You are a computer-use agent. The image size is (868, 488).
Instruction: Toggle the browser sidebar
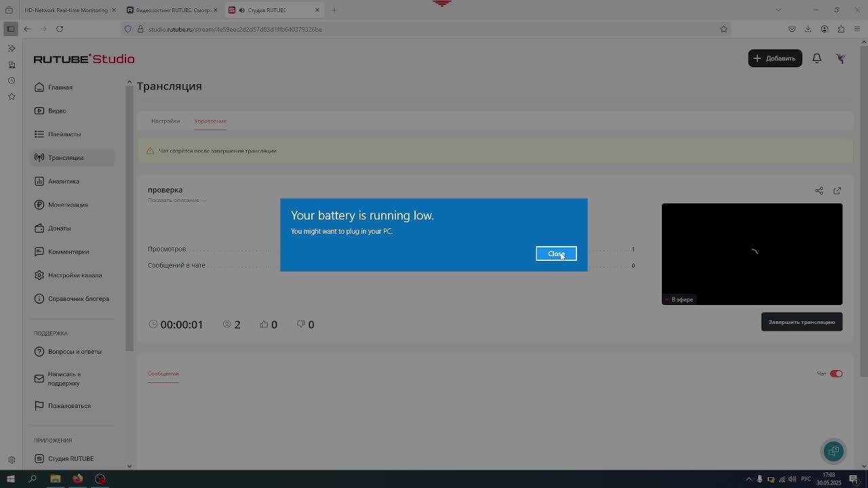point(10,29)
